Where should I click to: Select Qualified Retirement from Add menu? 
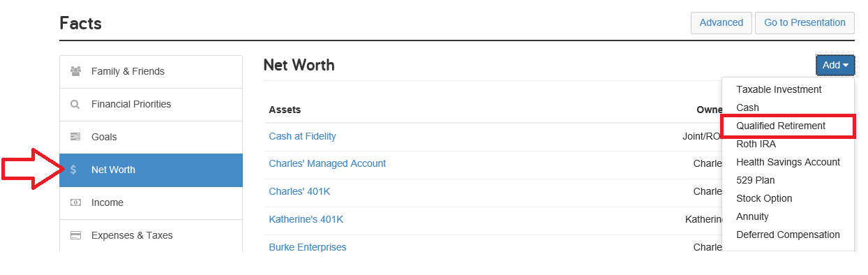click(781, 126)
